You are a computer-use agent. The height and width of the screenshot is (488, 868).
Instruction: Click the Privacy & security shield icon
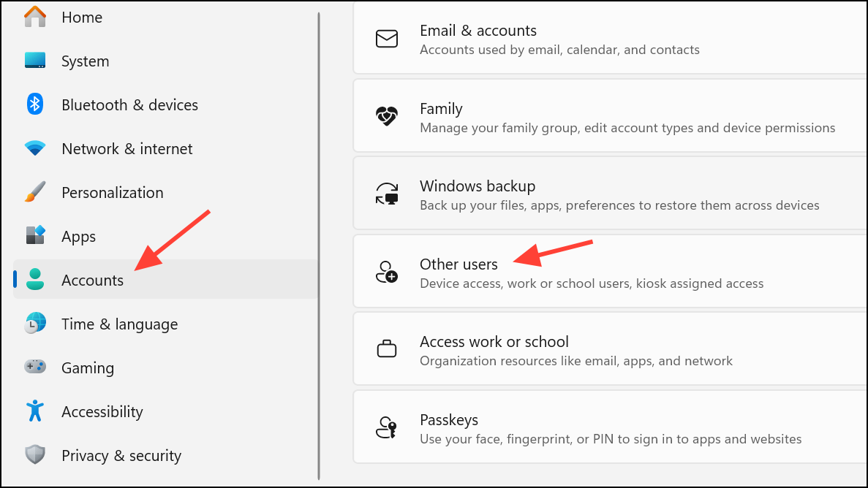(x=35, y=455)
